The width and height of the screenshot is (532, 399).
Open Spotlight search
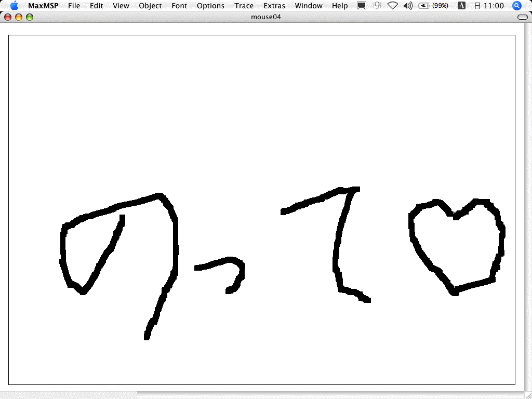point(516,5)
